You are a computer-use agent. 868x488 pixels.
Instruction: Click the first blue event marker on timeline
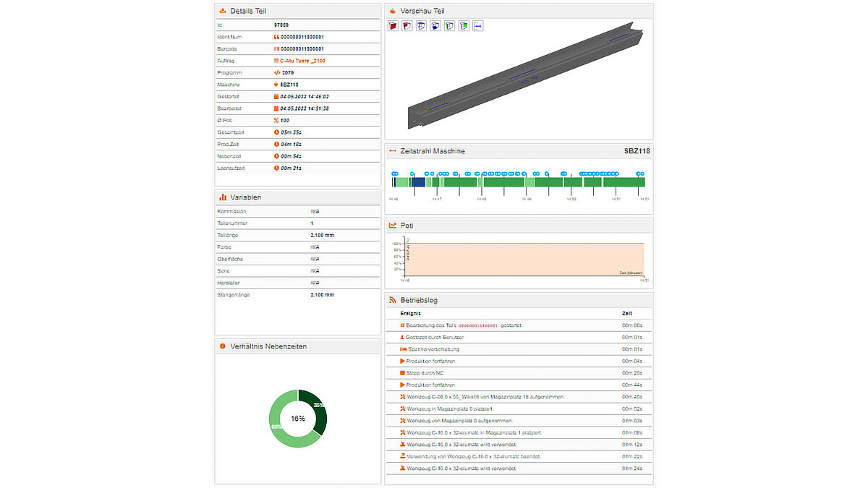click(x=394, y=174)
